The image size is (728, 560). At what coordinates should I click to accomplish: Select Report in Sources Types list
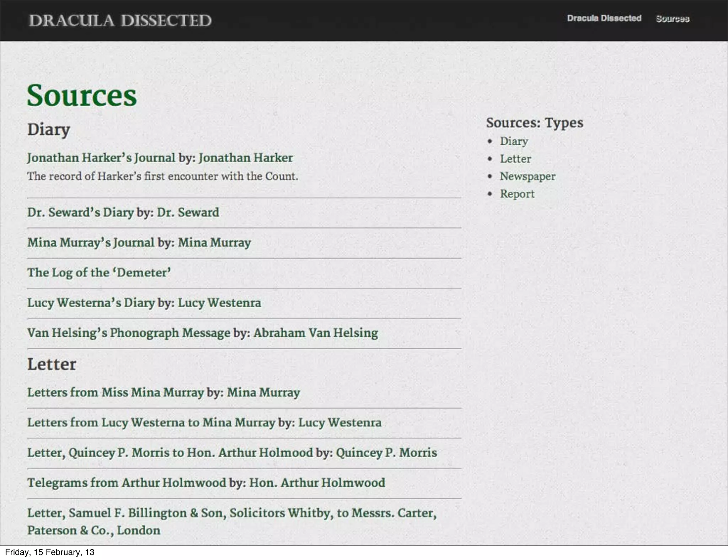[x=517, y=194]
